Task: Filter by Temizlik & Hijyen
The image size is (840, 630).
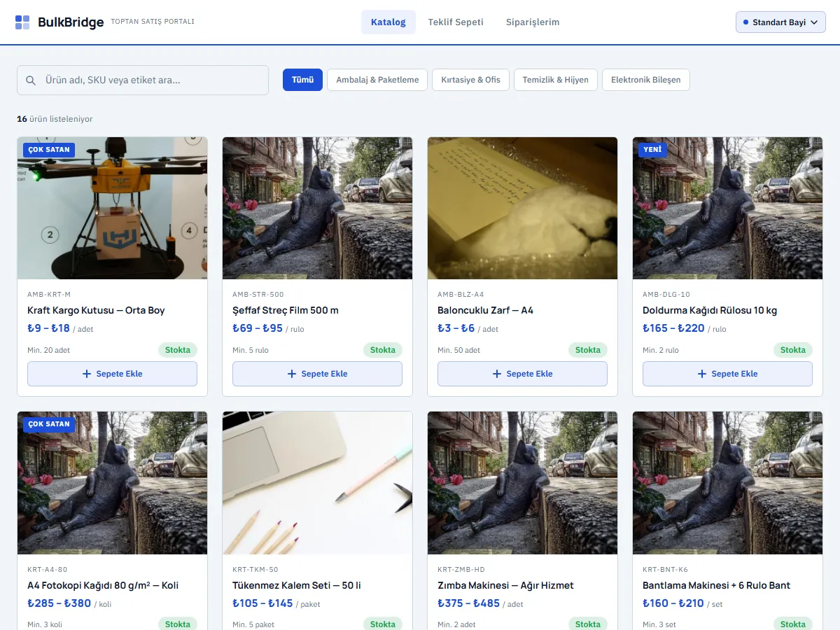Action: (556, 80)
